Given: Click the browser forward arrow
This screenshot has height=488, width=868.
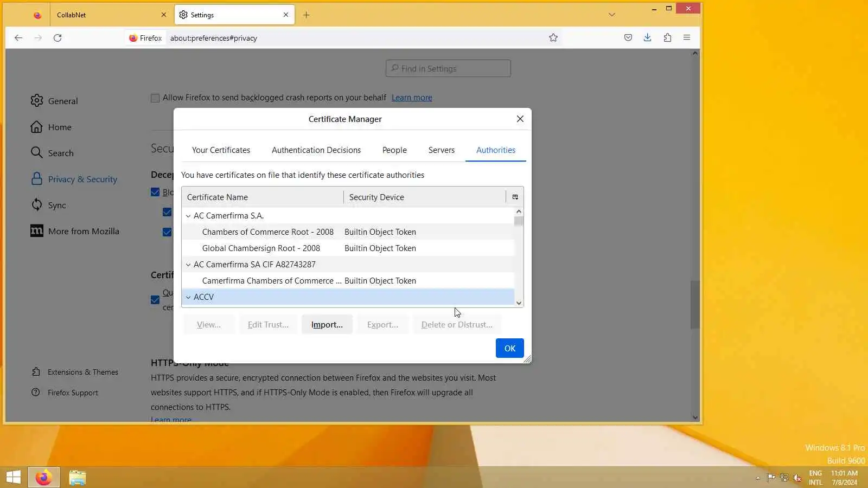Looking at the screenshot, I should [38, 38].
